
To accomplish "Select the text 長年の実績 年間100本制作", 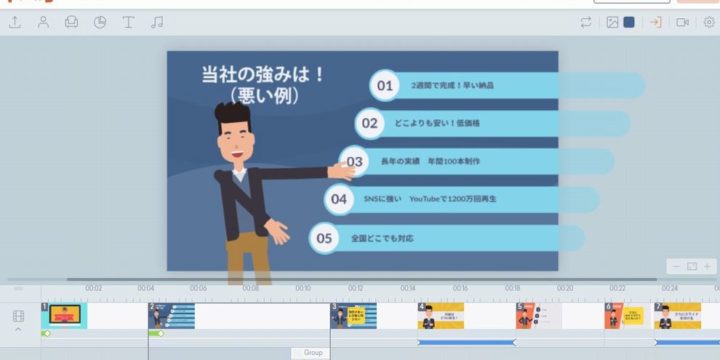I will (x=430, y=162).
